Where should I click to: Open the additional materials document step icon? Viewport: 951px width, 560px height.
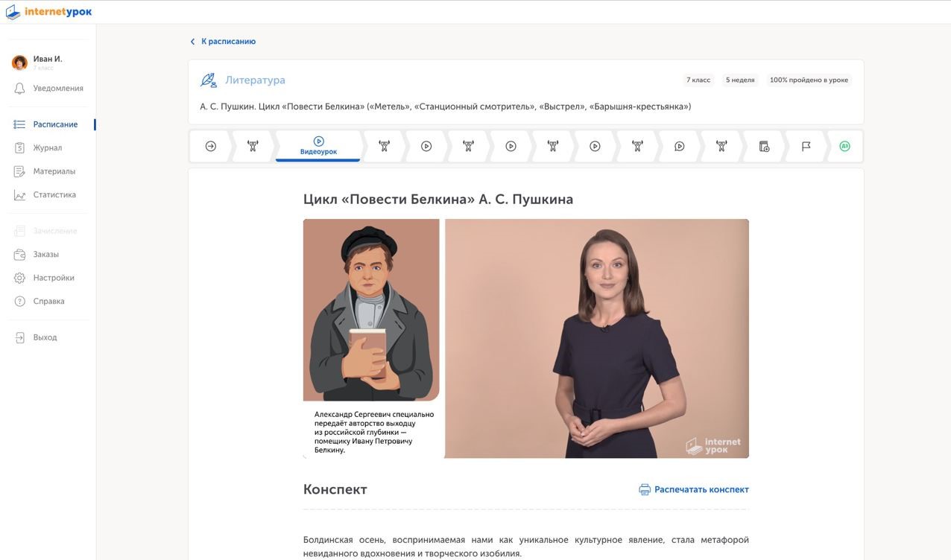[764, 147]
